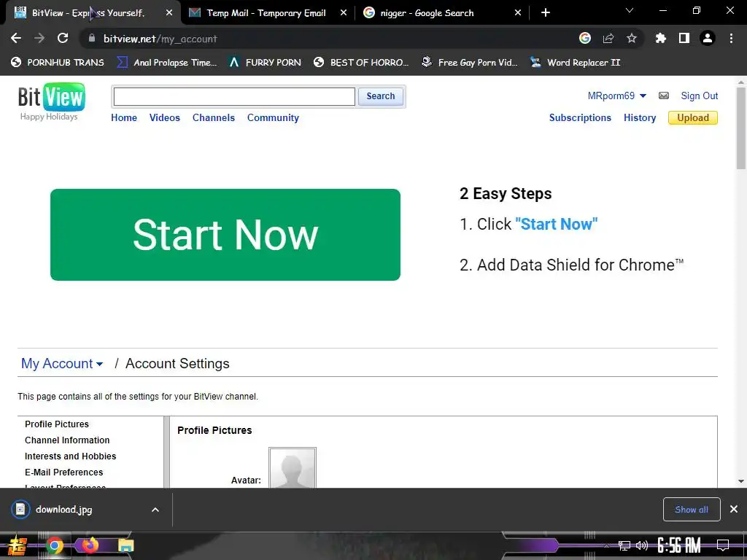This screenshot has height=560, width=747.
Task: Open the Chrome three-dot menu
Action: click(731, 39)
